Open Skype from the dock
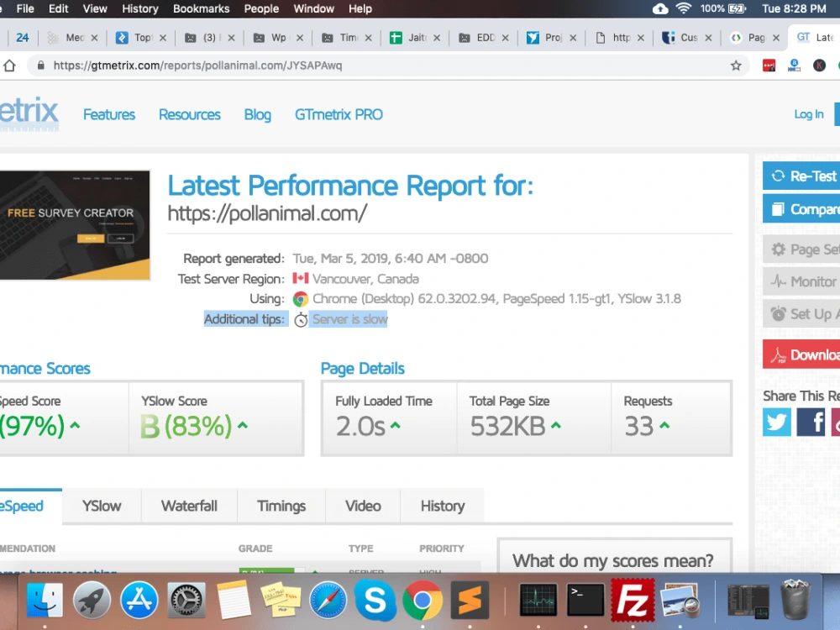 (375, 600)
